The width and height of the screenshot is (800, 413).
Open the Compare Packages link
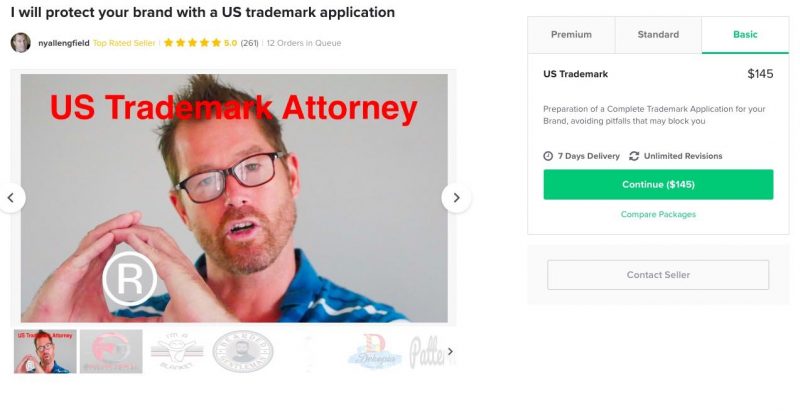tap(658, 214)
